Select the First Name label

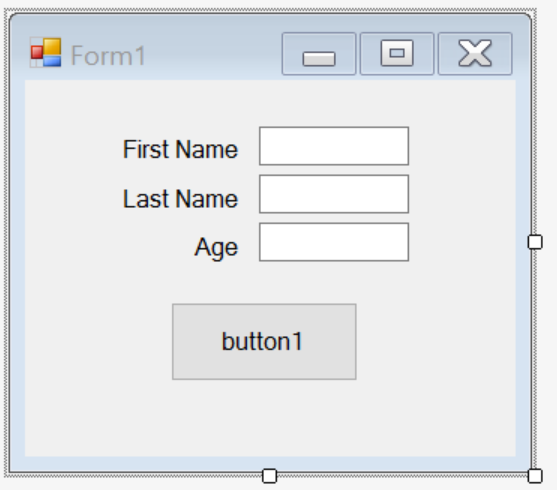180,149
